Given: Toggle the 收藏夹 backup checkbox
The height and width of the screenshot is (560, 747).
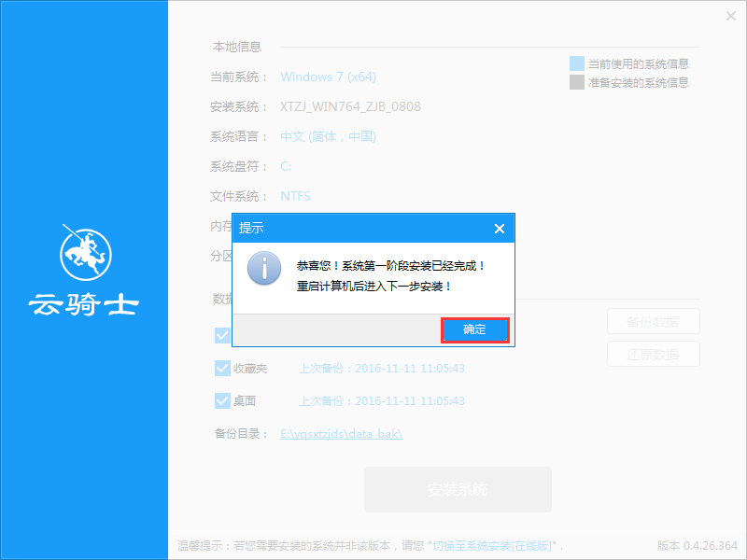Looking at the screenshot, I should click(222, 368).
